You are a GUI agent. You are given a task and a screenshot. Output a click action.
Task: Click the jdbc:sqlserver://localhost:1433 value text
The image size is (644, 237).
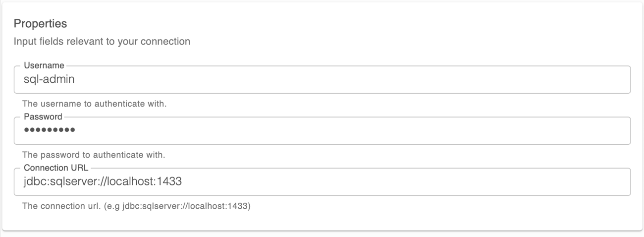pyautogui.click(x=103, y=181)
